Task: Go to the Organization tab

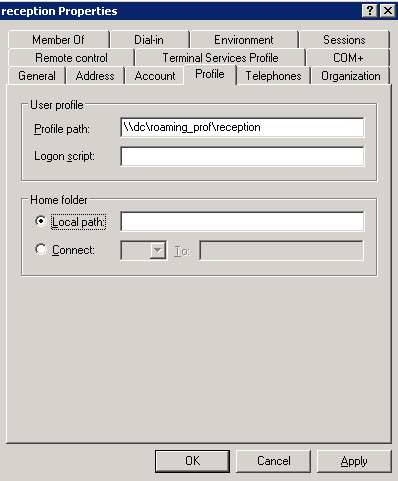Action: point(351,76)
